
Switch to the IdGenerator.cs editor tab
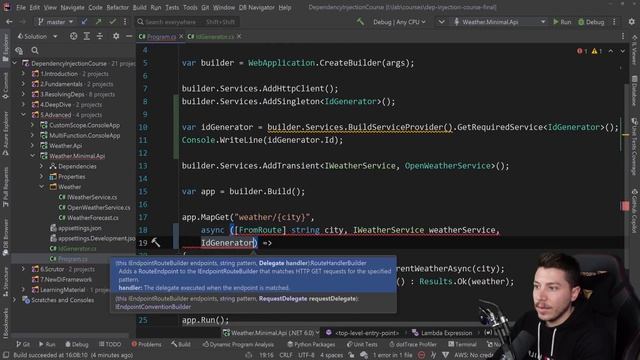[x=214, y=37]
